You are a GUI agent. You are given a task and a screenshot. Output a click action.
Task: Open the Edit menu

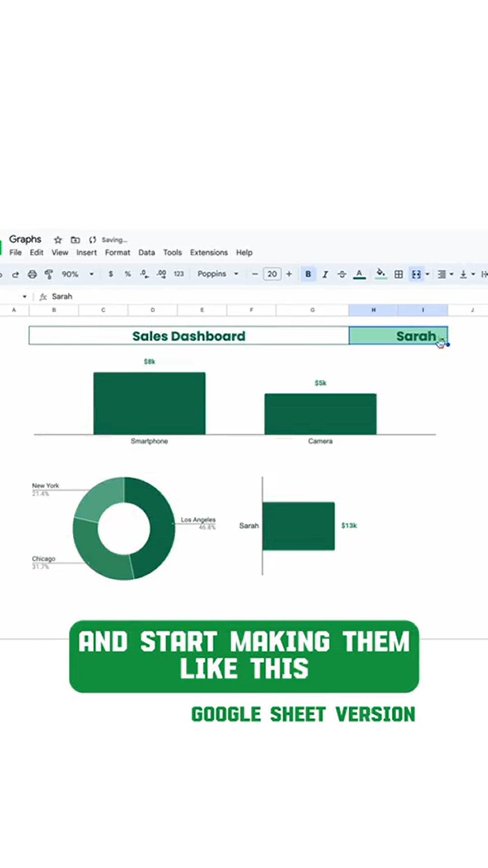click(37, 252)
